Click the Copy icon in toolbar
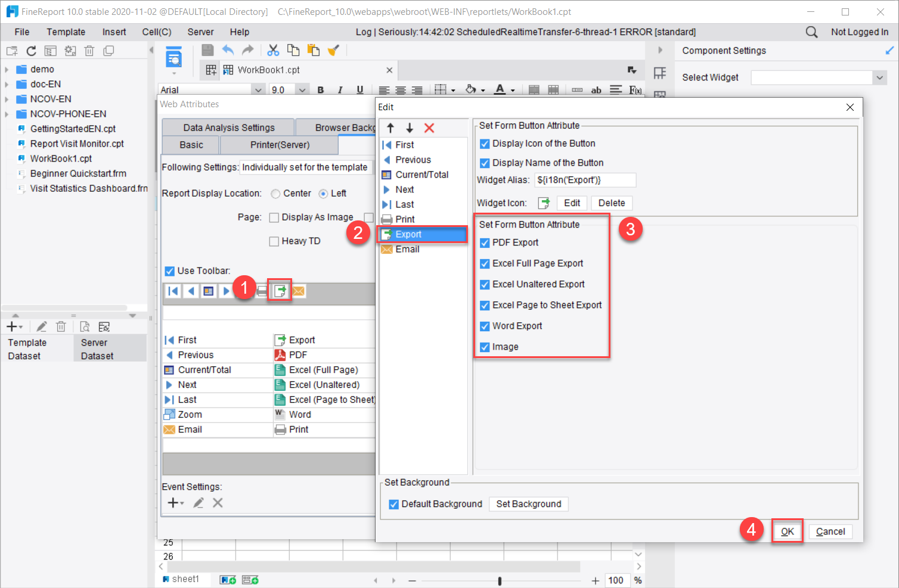This screenshot has height=588, width=899. pos(293,50)
